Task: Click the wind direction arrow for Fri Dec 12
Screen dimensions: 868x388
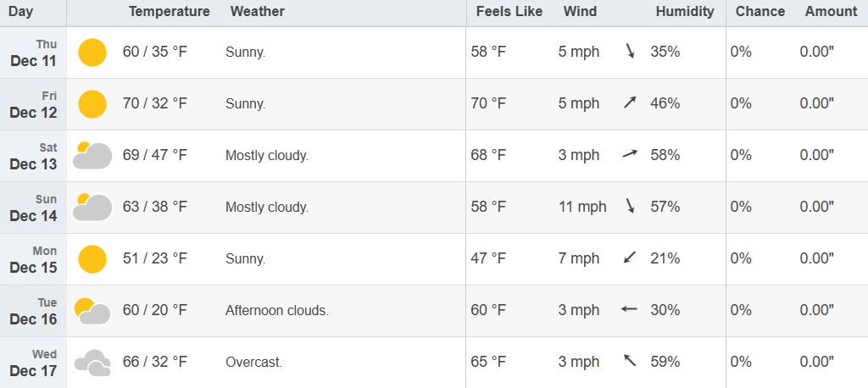Action: tap(630, 103)
